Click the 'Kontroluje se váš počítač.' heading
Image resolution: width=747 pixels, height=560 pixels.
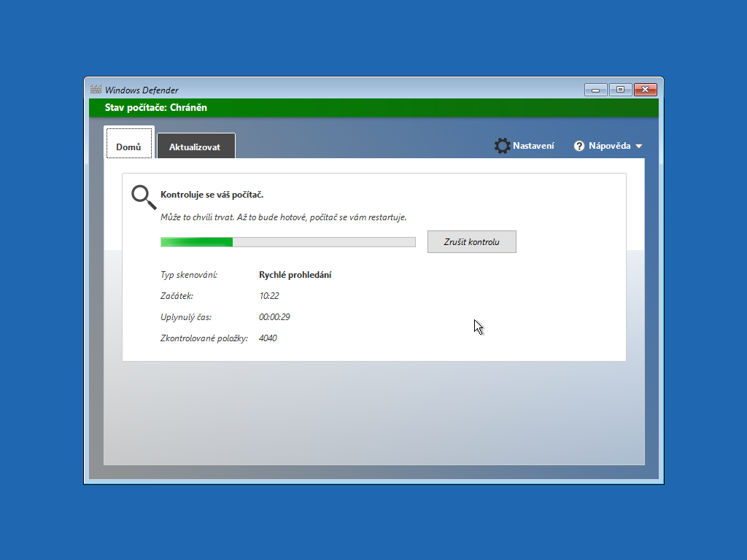[x=212, y=194]
